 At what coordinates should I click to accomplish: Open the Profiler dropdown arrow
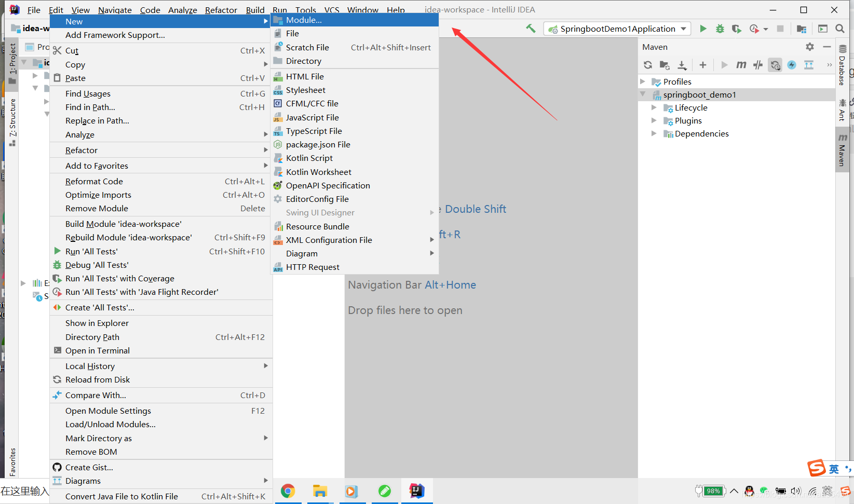[766, 29]
